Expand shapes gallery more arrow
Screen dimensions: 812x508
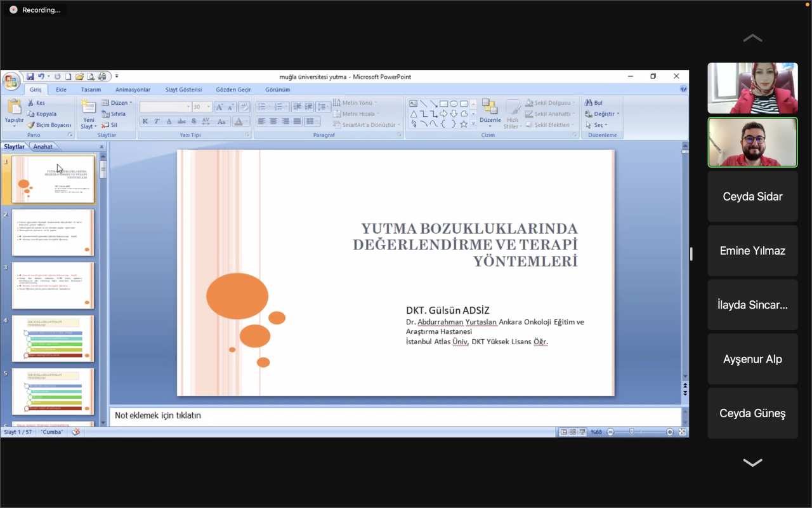[474, 124]
